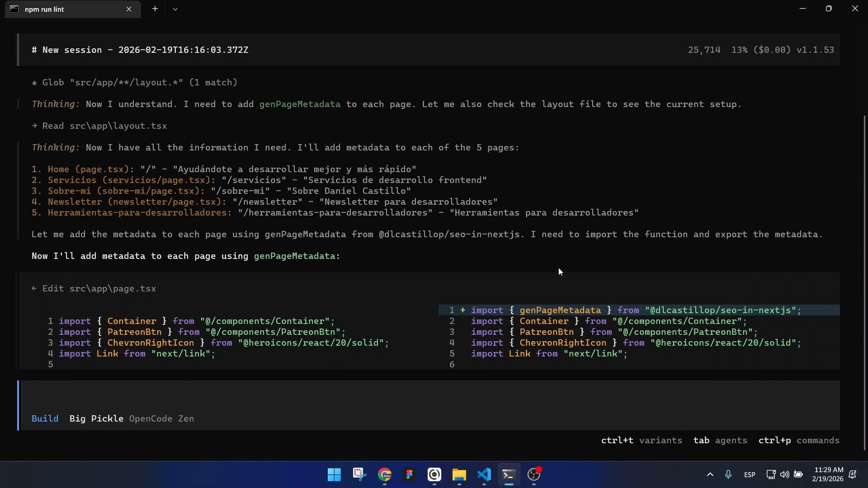The width and height of the screenshot is (868, 488).
Task: Open the volume control in the system tray
Action: click(x=784, y=474)
